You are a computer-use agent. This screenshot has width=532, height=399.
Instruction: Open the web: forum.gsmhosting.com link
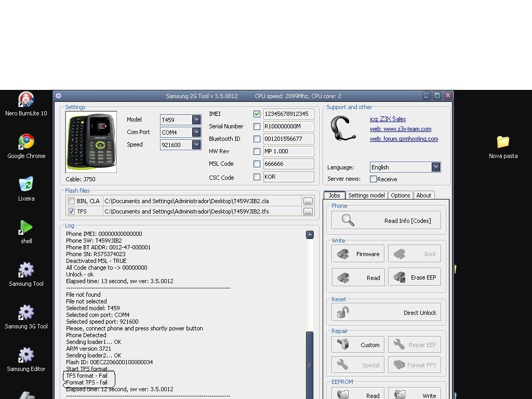(404, 139)
